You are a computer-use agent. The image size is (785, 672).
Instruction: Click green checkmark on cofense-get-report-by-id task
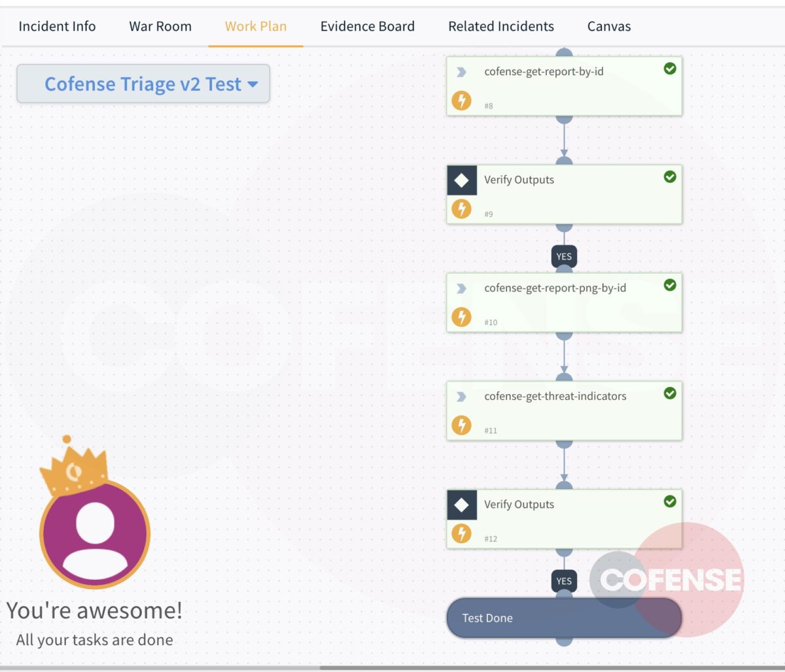coord(670,69)
